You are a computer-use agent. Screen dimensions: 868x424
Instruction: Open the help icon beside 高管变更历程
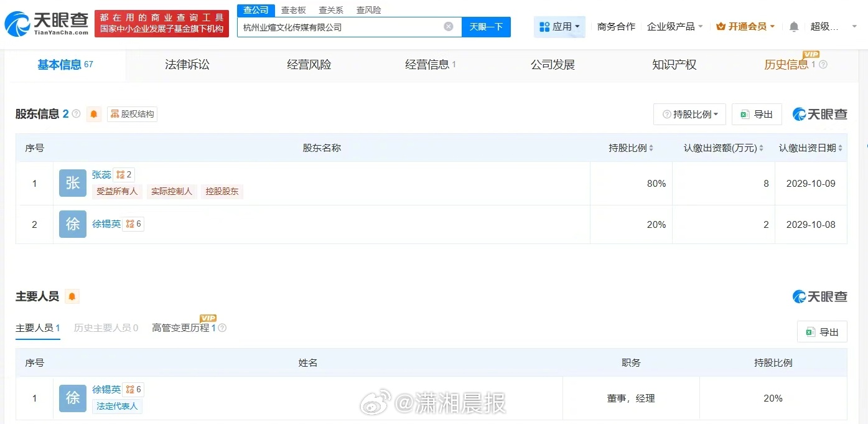(222, 327)
